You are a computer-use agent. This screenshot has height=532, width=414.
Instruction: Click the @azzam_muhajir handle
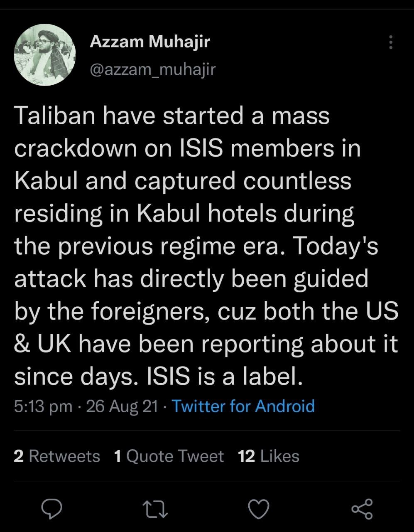pos(153,69)
